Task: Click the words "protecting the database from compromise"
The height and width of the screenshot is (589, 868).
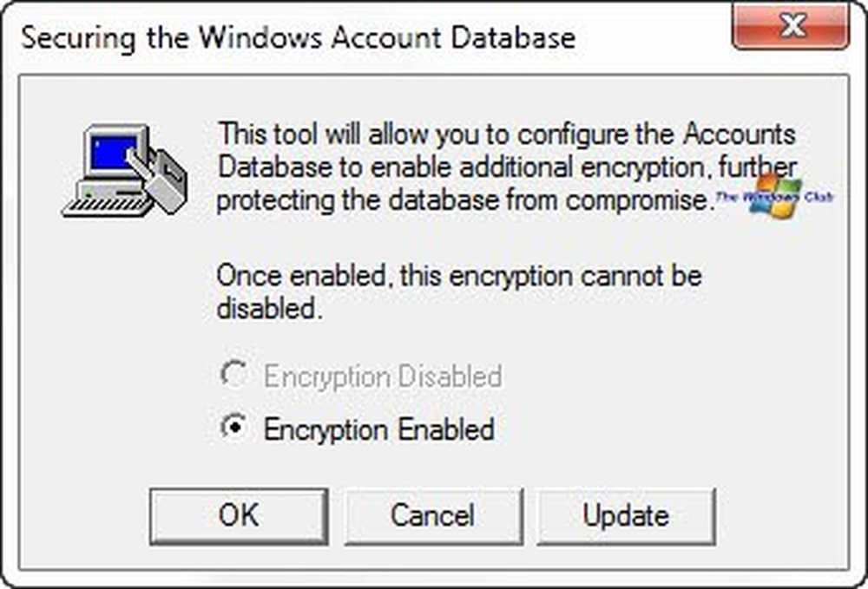Action: (463, 200)
